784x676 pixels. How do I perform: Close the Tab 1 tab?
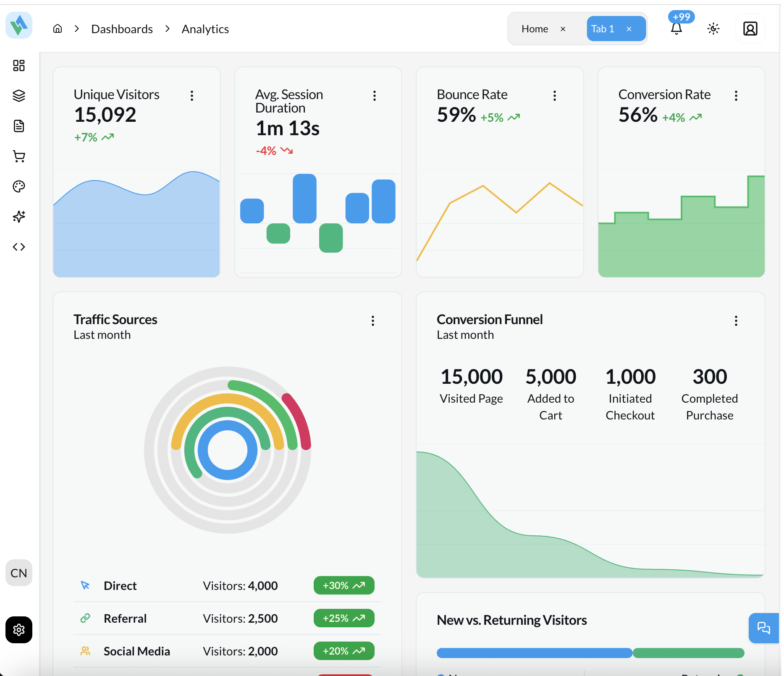pyautogui.click(x=629, y=29)
